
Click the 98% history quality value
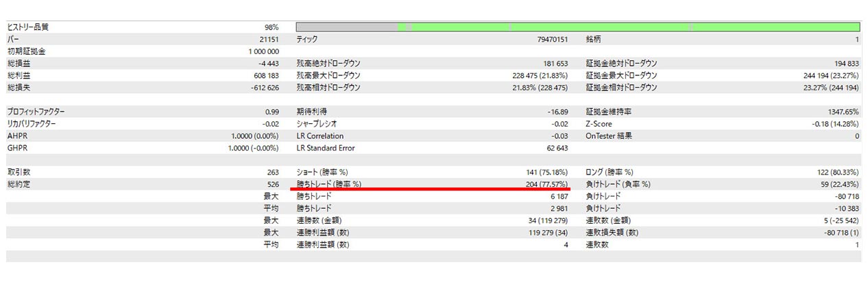(x=271, y=27)
